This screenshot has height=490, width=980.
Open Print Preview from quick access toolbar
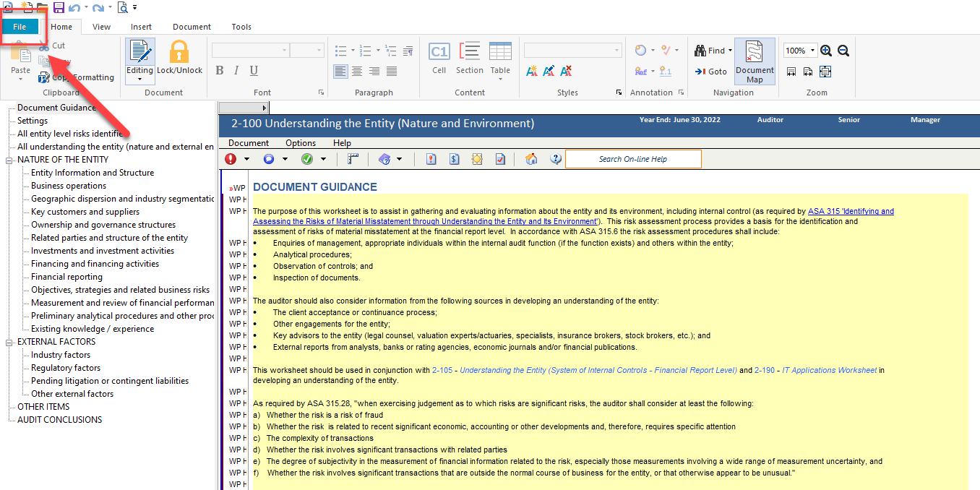(x=123, y=7)
